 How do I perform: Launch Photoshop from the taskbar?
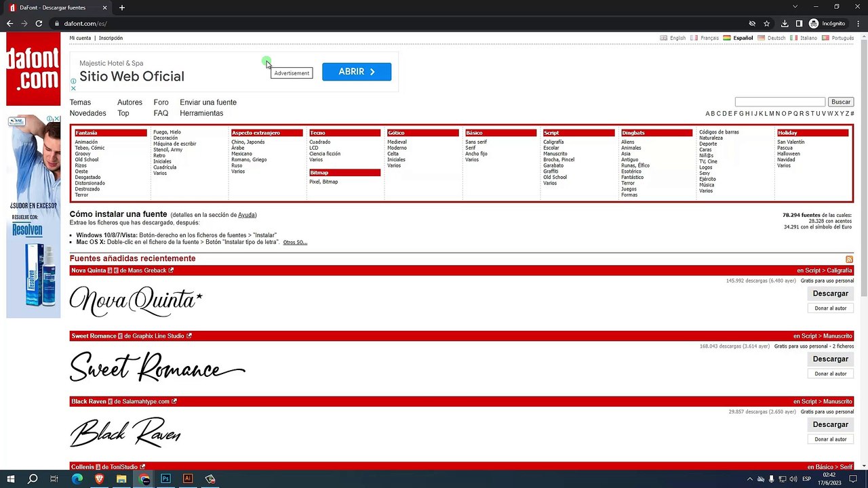(x=165, y=479)
